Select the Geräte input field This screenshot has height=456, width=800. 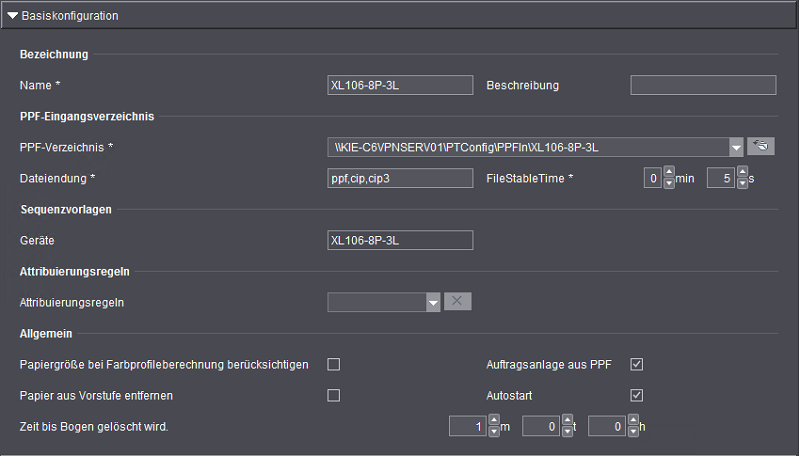point(400,240)
